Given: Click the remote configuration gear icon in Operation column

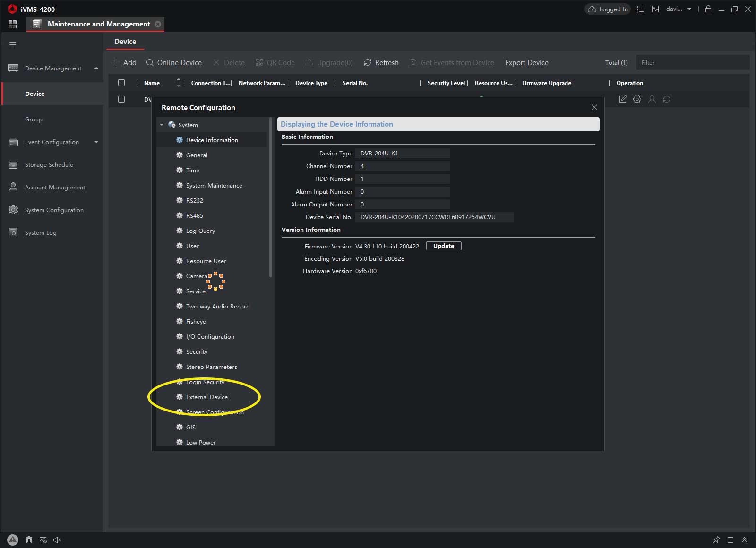Looking at the screenshot, I should click(637, 99).
